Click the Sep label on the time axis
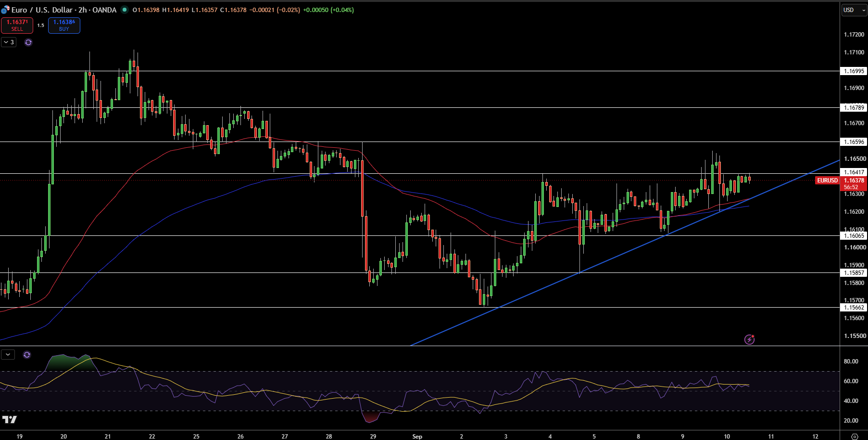The image size is (868, 440). pos(417,437)
